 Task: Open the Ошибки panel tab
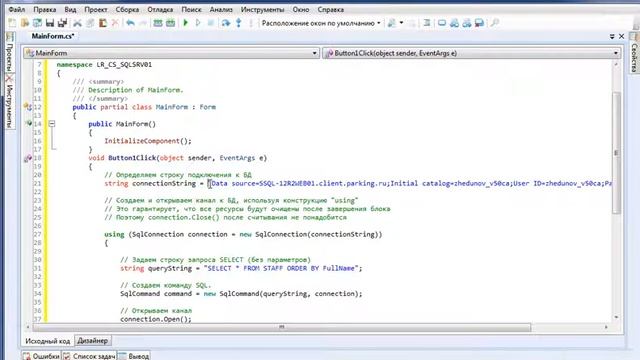tap(42, 356)
